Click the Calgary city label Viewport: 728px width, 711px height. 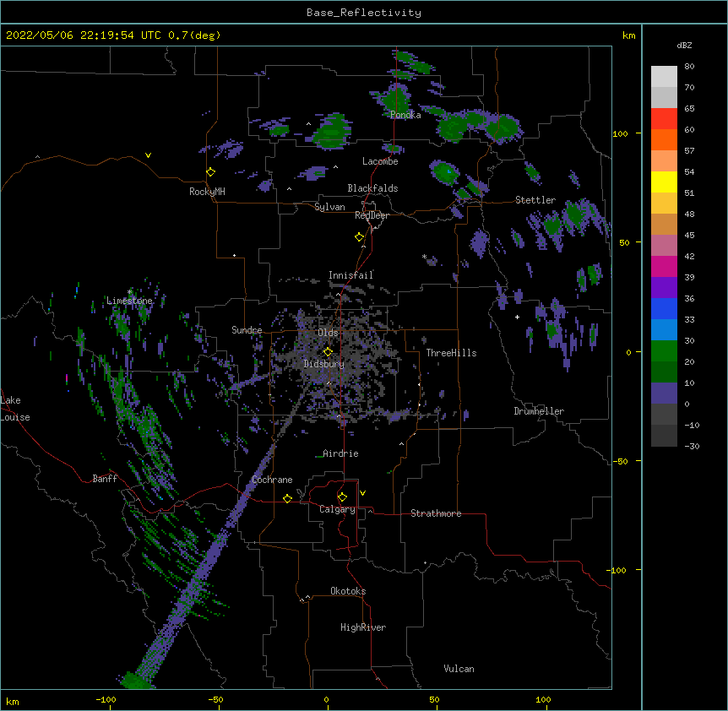coord(337,509)
